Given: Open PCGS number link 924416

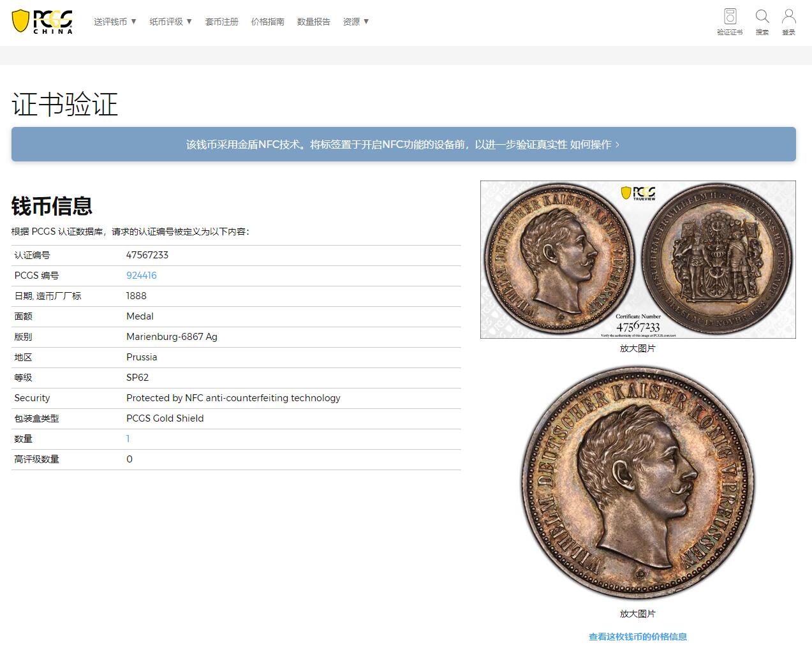Looking at the screenshot, I should click(142, 276).
